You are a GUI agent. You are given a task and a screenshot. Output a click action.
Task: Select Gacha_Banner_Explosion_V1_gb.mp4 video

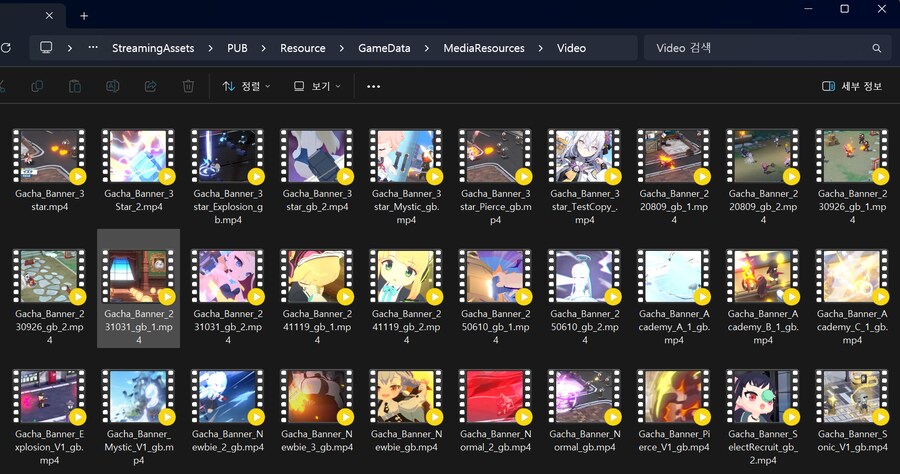[x=49, y=417]
